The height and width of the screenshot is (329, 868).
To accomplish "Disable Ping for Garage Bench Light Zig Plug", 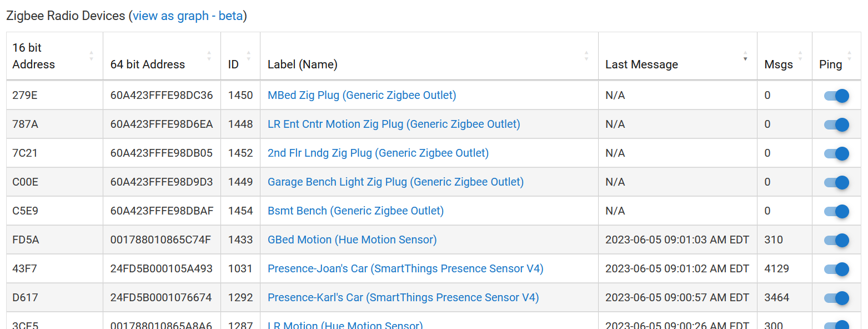I will [x=836, y=182].
